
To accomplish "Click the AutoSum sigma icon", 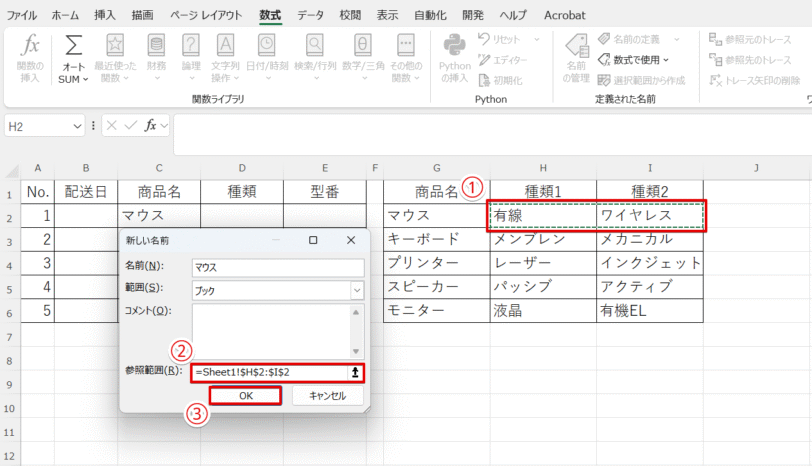I will click(74, 46).
